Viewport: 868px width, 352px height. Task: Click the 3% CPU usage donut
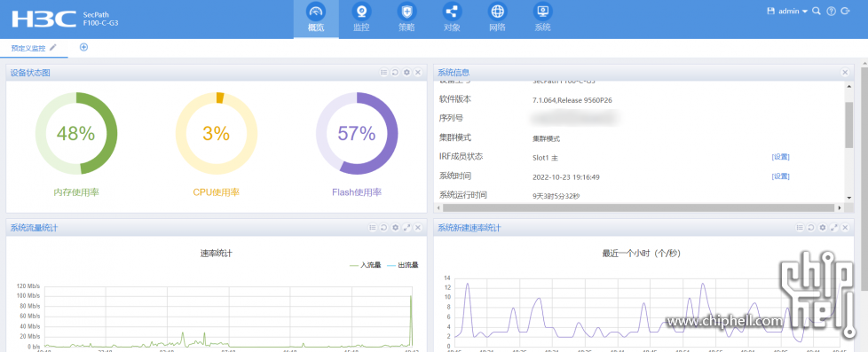(216, 133)
